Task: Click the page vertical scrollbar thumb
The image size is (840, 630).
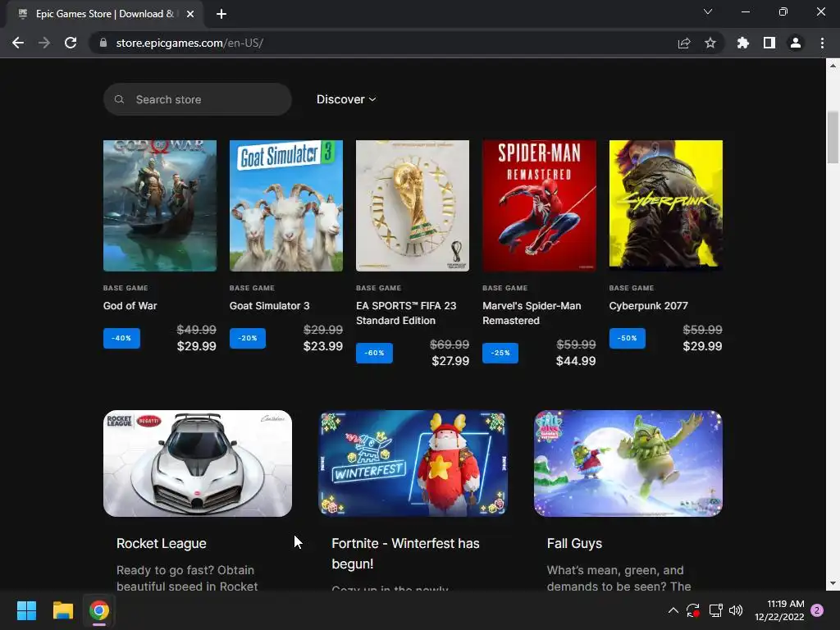Action: point(833,137)
